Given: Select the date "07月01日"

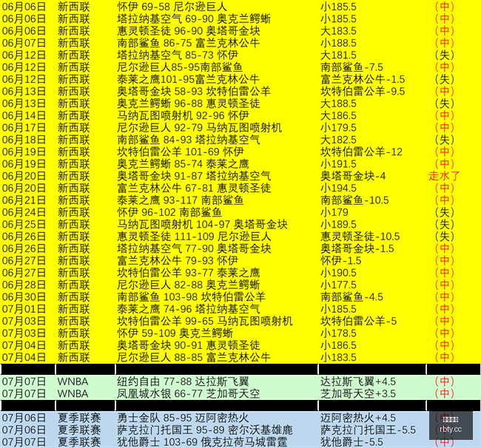Looking at the screenshot, I should [x=24, y=309].
